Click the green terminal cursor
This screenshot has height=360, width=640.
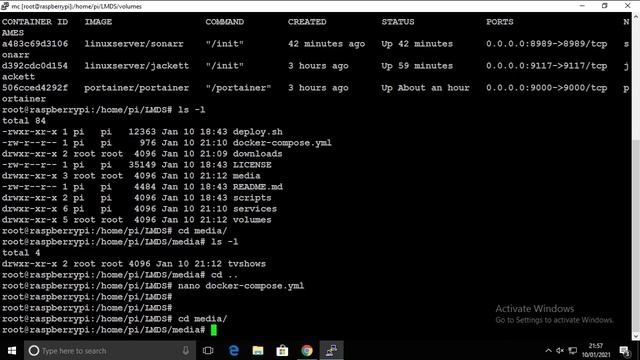click(x=213, y=330)
